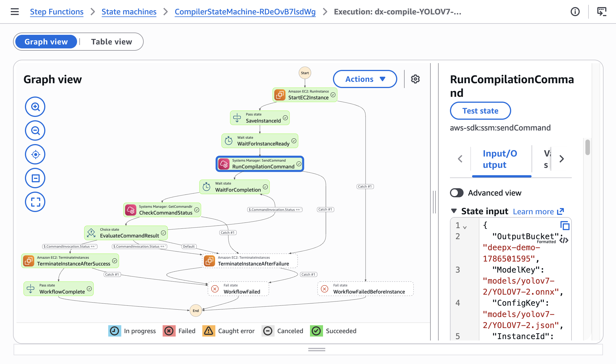
Task: Click the In progress legend entry
Action: pyautogui.click(x=132, y=331)
